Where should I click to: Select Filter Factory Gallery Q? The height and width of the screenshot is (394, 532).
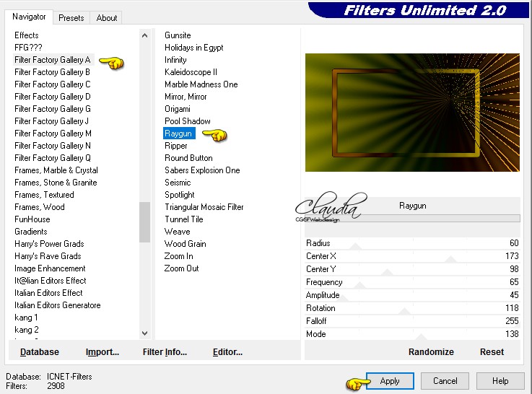coord(52,157)
